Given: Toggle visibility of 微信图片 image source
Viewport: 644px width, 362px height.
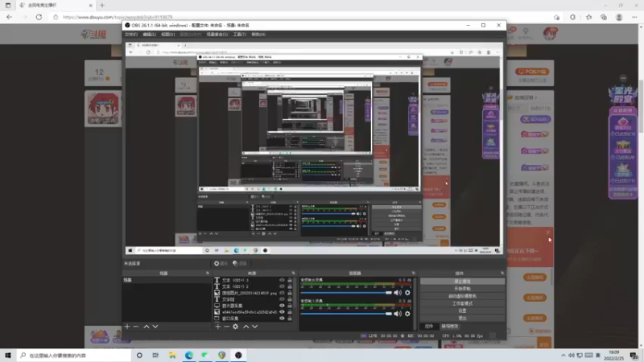Looking at the screenshot, I should tap(282, 293).
